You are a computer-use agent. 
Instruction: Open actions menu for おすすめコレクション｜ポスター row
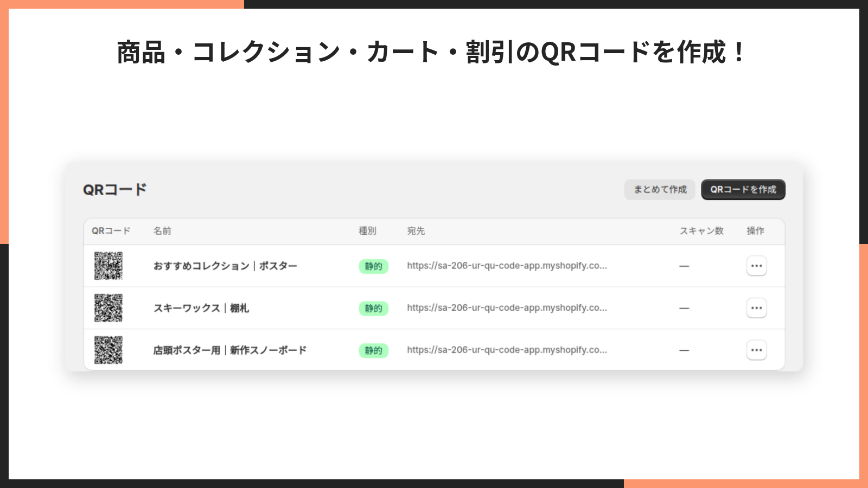[756, 266]
